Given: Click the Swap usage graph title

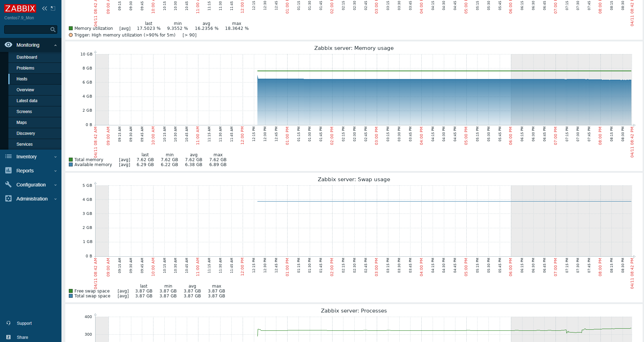Looking at the screenshot, I should point(354,179).
